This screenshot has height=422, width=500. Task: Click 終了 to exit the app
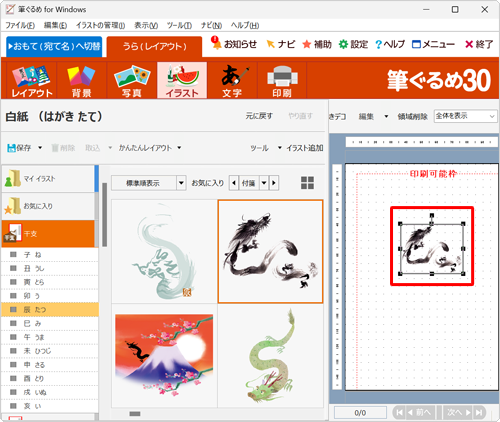[x=479, y=44]
